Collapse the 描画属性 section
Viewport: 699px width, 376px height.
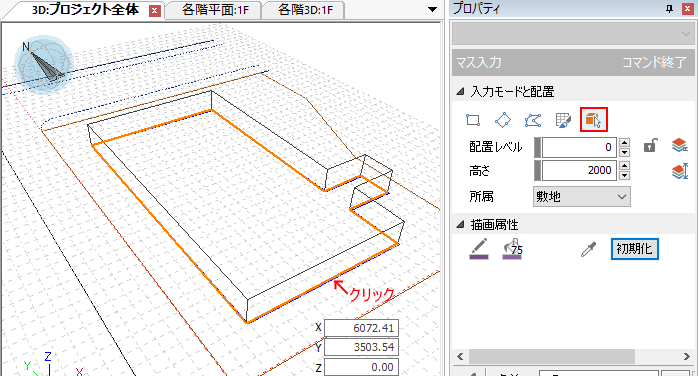[x=461, y=225]
